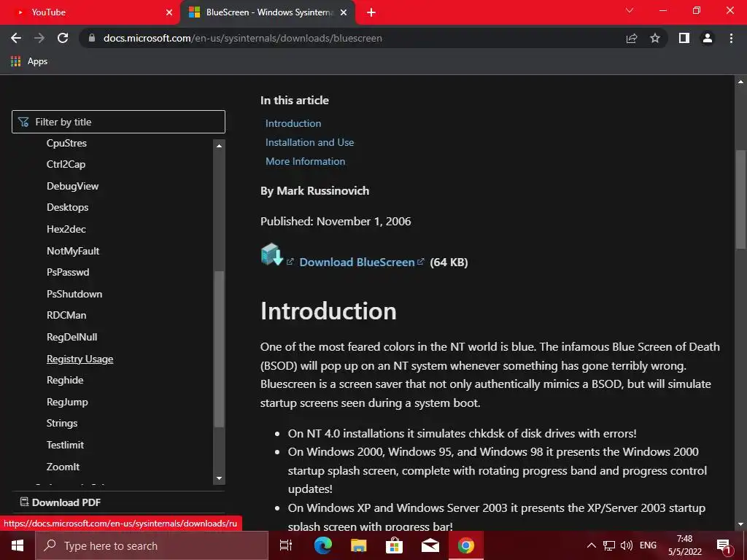Show hidden system tray icons

coord(591,545)
